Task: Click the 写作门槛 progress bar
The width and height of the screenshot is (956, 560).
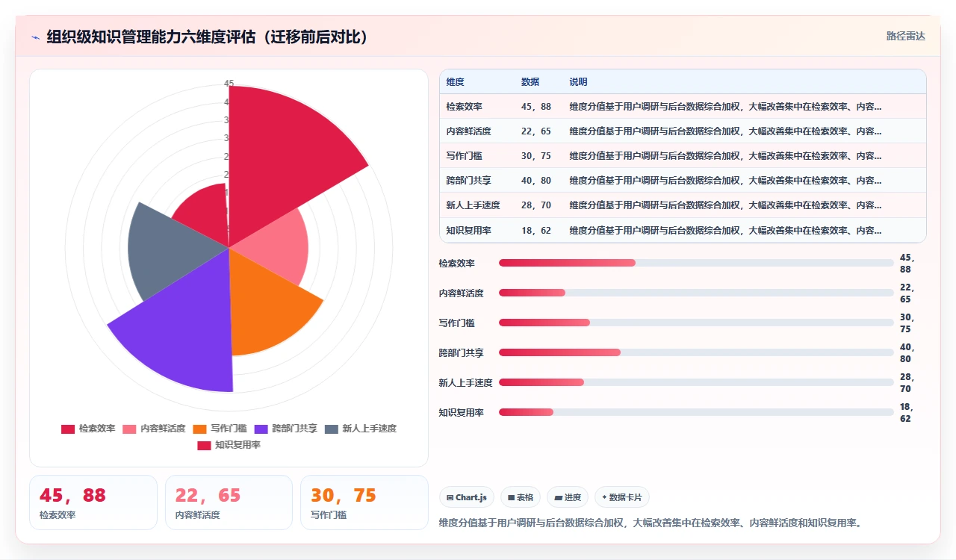Action: point(696,323)
